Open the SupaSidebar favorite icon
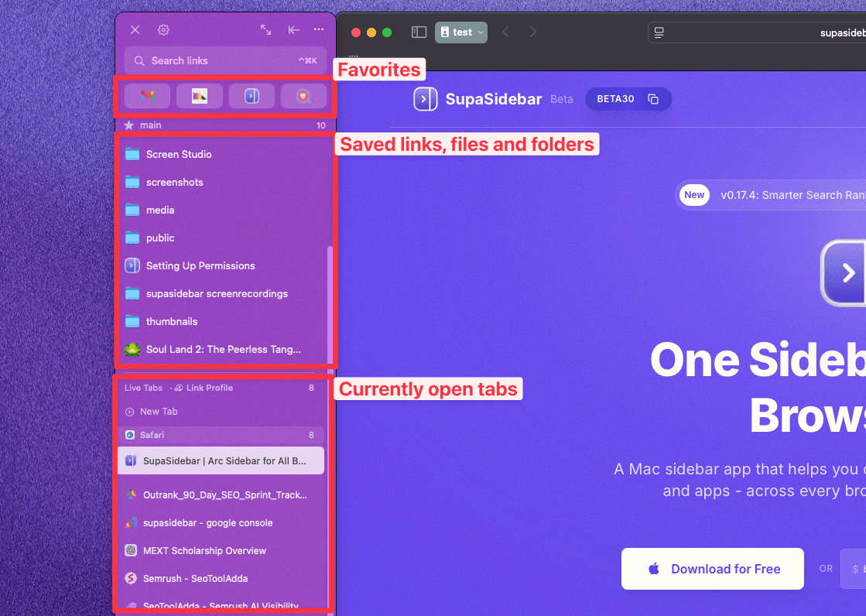Viewport: 866px width, 616px height. 252,96
